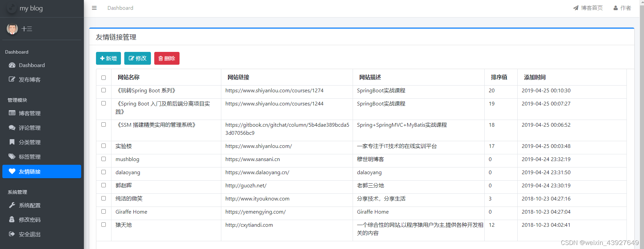
Task: Click the wrench icon beside 系统配置
Action: coord(12,205)
